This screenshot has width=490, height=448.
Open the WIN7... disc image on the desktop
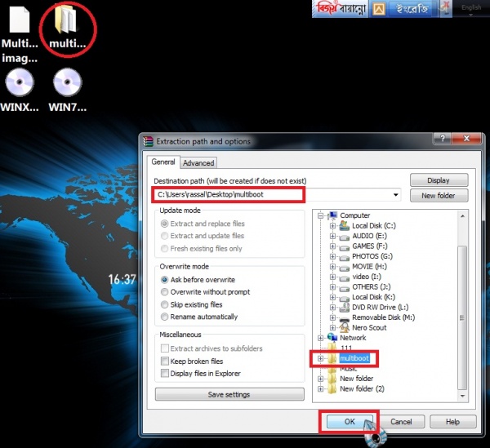[x=68, y=91]
